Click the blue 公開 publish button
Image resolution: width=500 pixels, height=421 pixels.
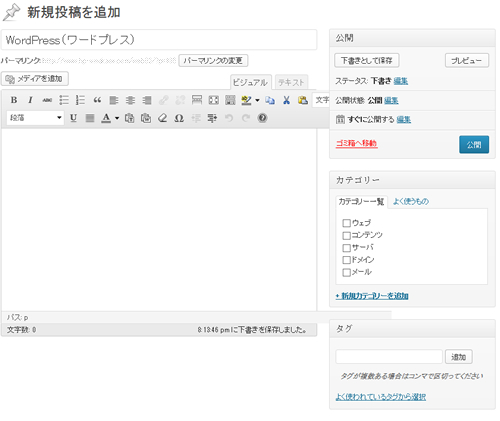point(474,145)
